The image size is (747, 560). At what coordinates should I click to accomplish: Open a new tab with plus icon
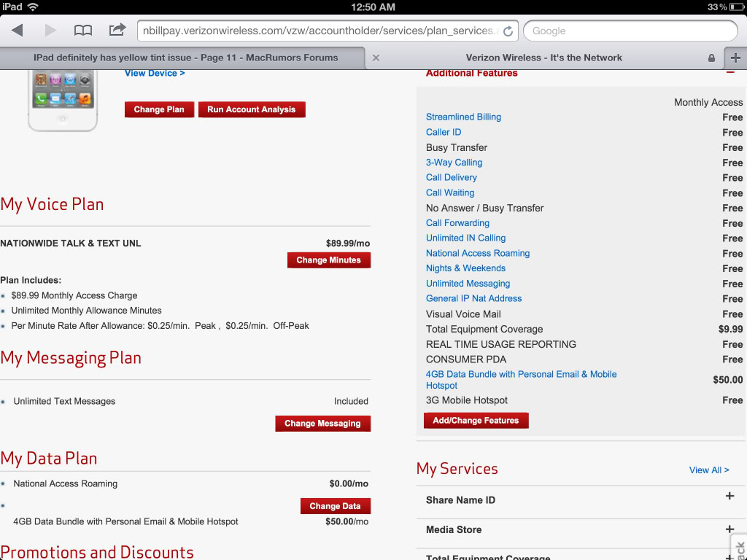click(735, 58)
